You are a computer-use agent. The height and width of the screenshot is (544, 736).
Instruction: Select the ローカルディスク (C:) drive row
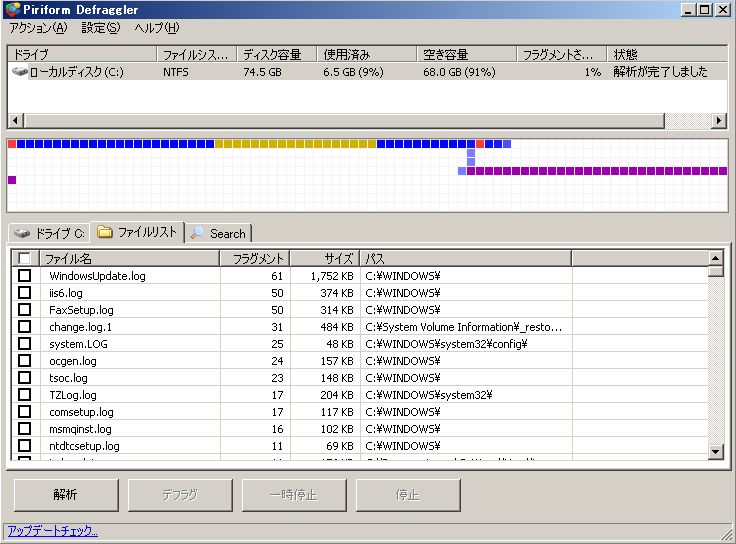pos(368,72)
